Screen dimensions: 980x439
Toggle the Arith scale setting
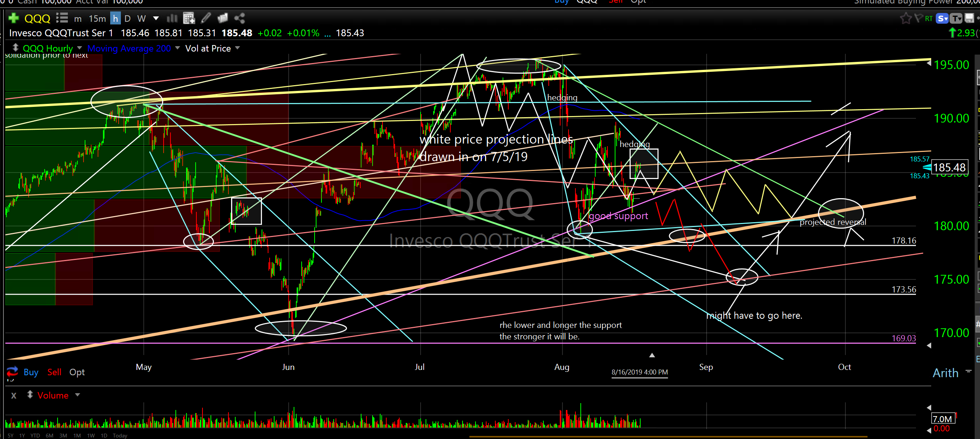pyautogui.click(x=945, y=373)
